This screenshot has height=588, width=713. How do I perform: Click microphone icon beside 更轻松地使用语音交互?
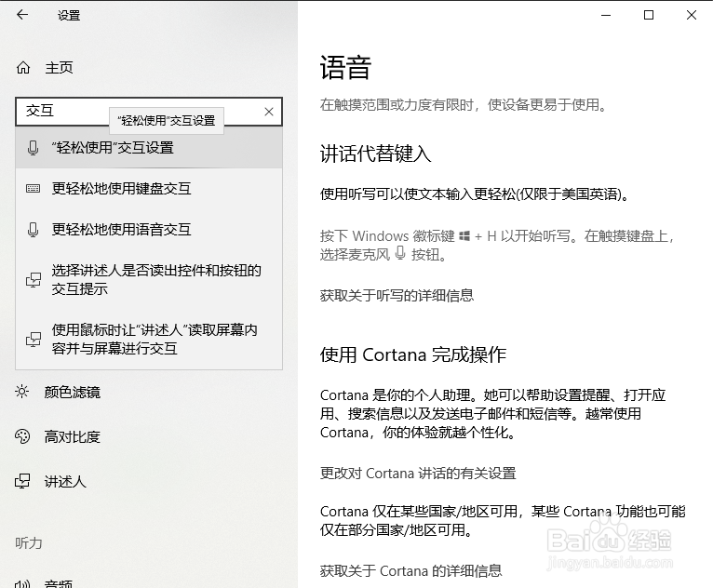point(33,230)
